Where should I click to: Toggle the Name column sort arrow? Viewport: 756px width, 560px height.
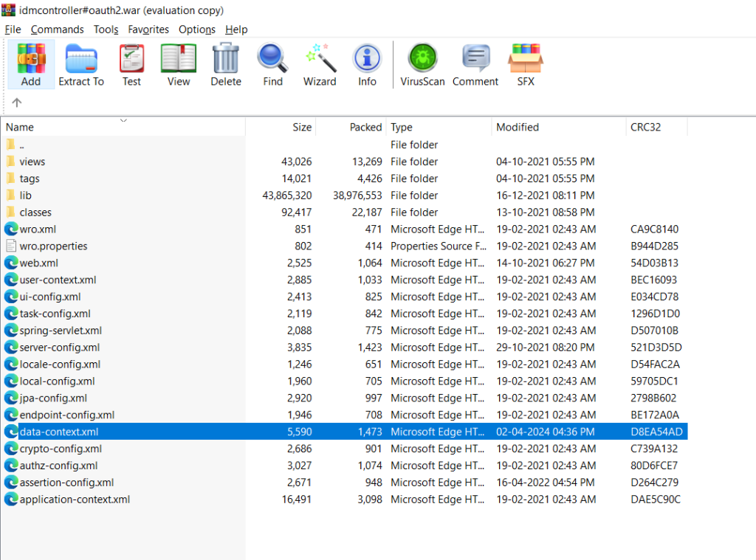123,120
